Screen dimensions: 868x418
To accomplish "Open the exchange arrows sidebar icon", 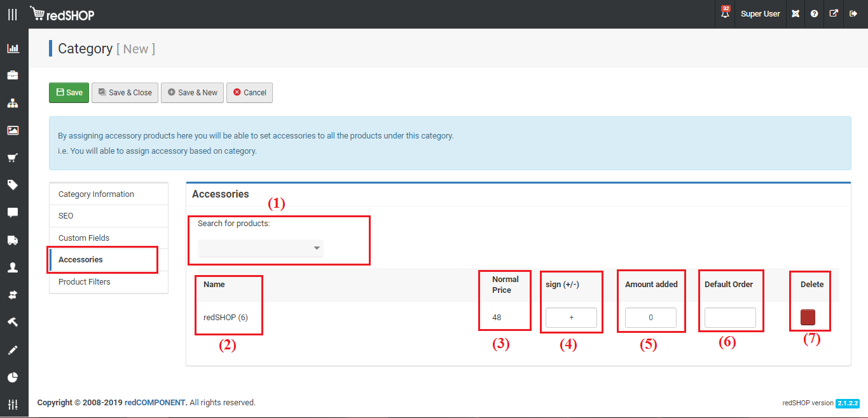I will pyautogui.click(x=13, y=295).
